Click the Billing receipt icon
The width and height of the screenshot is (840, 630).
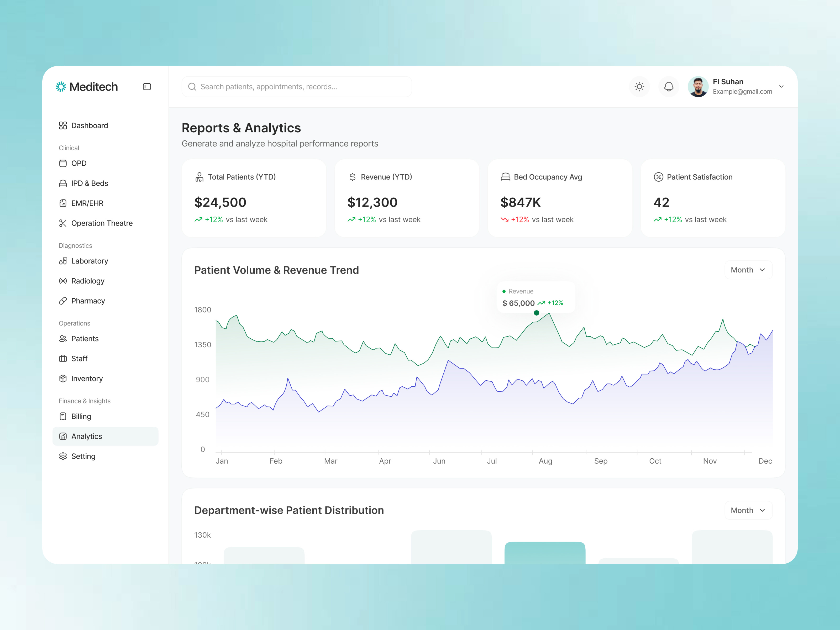pyautogui.click(x=63, y=416)
